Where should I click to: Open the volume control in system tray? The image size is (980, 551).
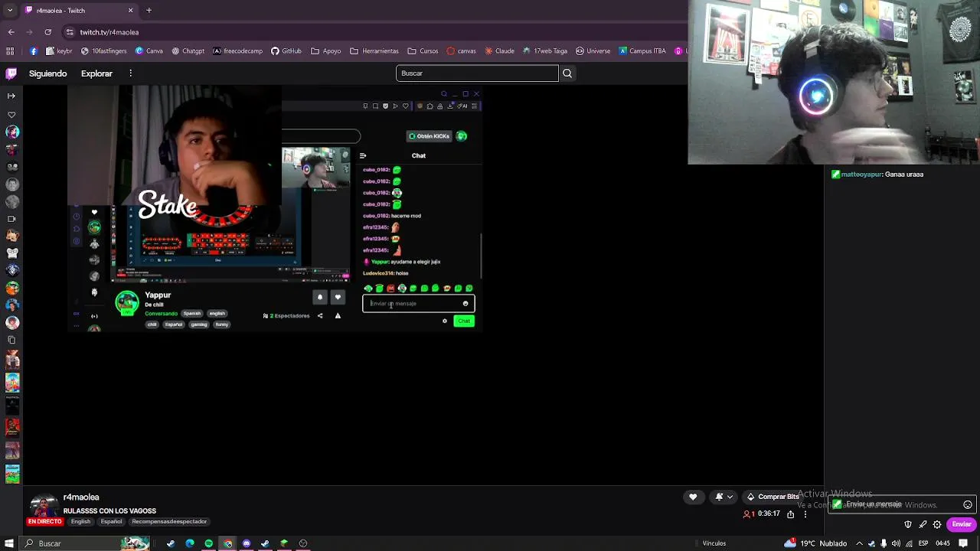coord(896,543)
